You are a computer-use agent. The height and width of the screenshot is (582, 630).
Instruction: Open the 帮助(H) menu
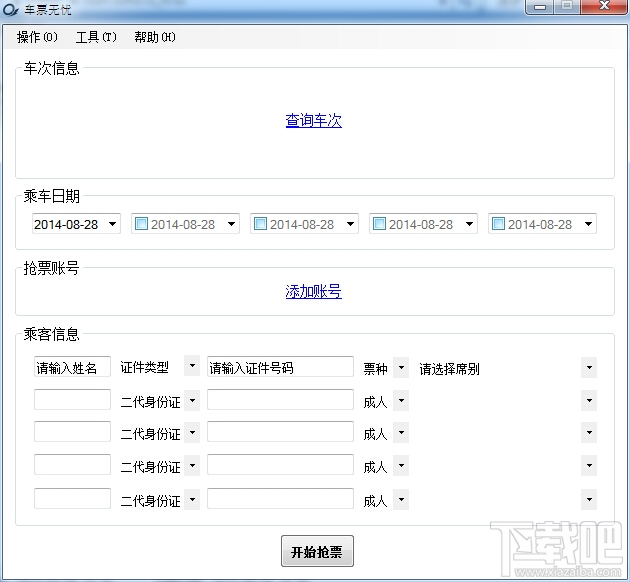tap(155, 37)
